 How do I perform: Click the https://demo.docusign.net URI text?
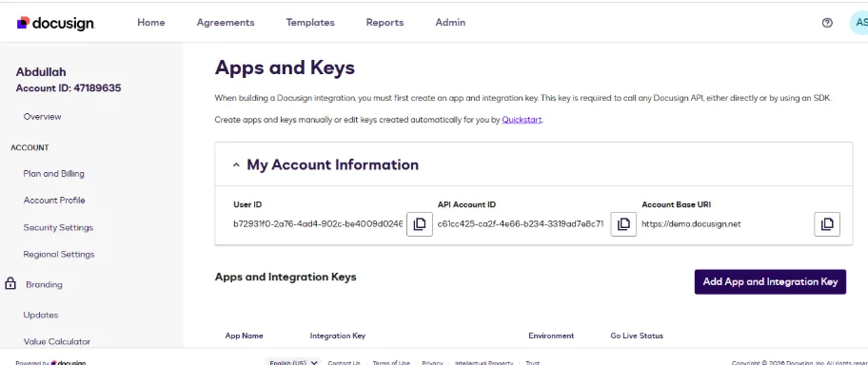691,224
